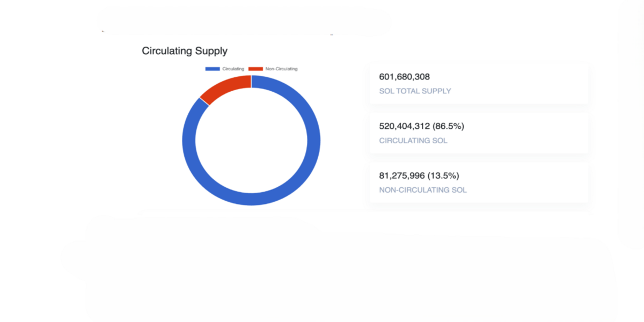Click the blue Circulating legend color box
644x322 pixels.
pos(213,69)
